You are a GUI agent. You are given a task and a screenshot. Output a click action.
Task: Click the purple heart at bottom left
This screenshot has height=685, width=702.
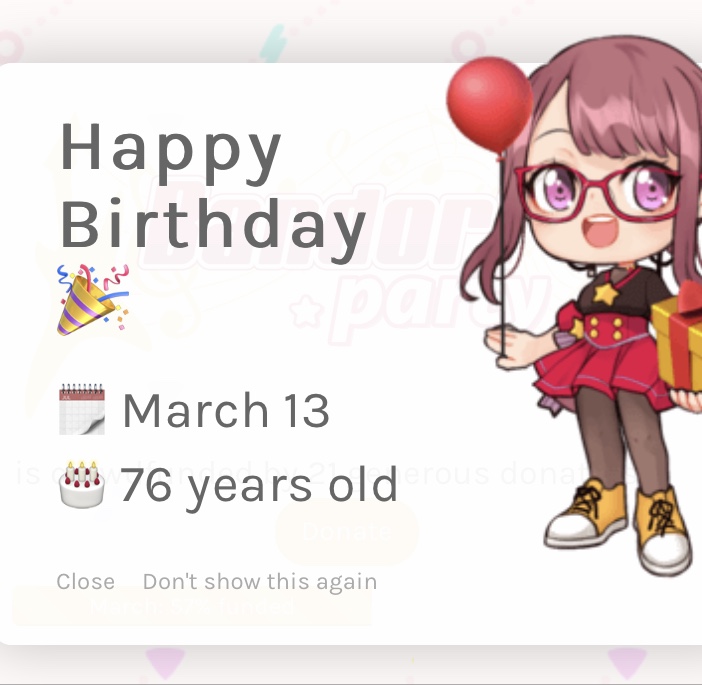(164, 662)
